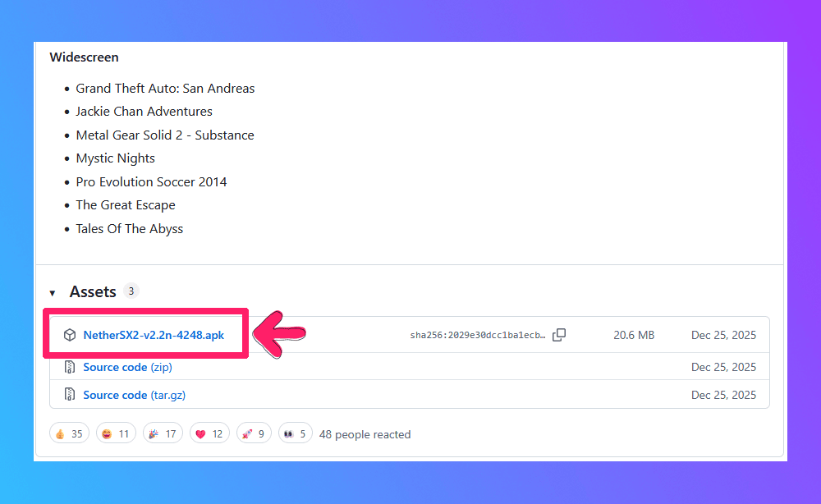
Task: Copy the SHA256 checksum with the copy icon
Action: click(x=559, y=335)
